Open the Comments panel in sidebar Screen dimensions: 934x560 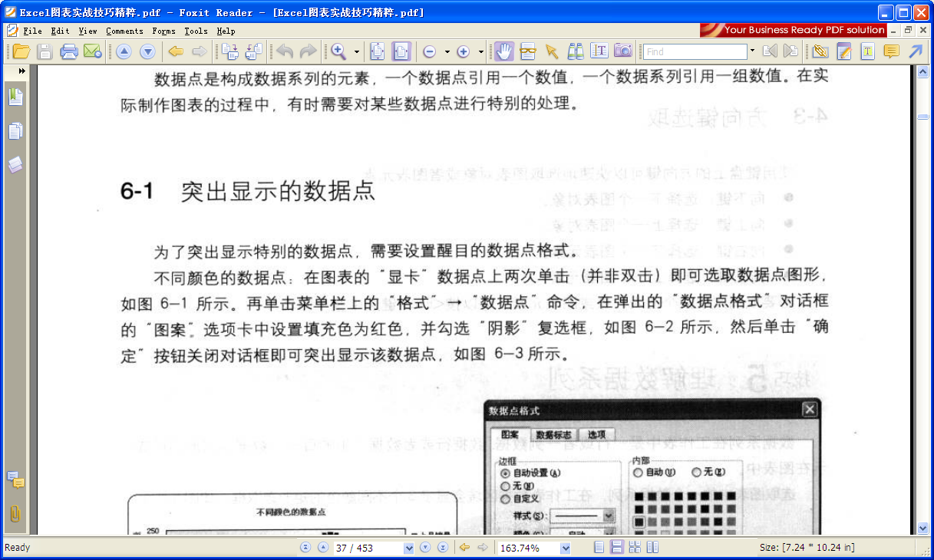click(15, 480)
